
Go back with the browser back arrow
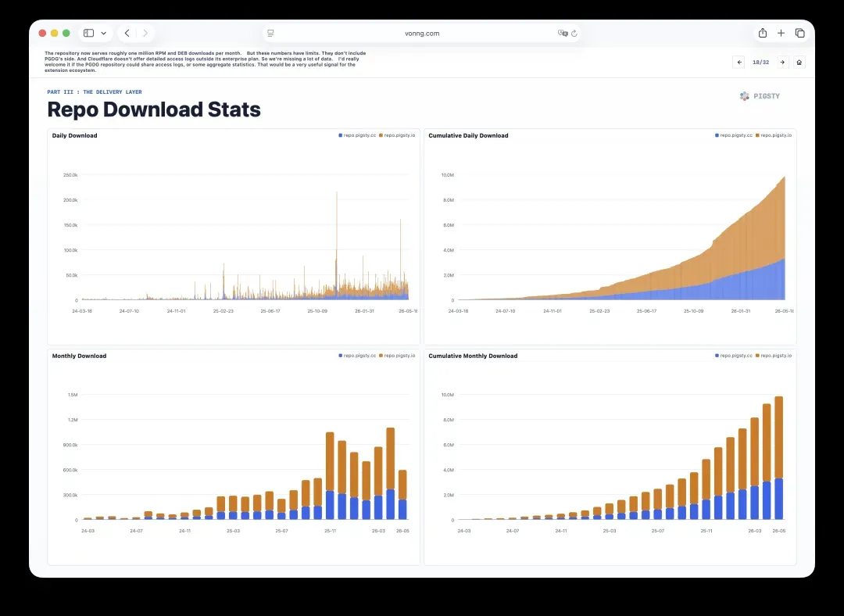point(127,34)
